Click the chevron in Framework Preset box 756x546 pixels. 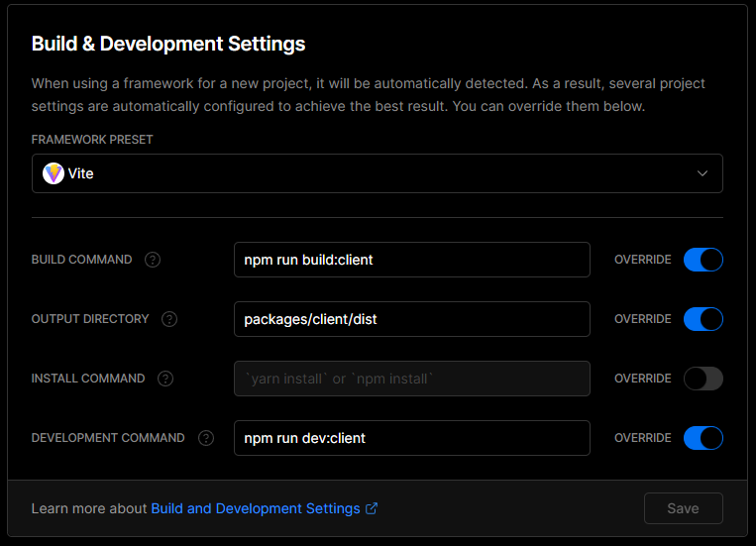click(x=702, y=173)
